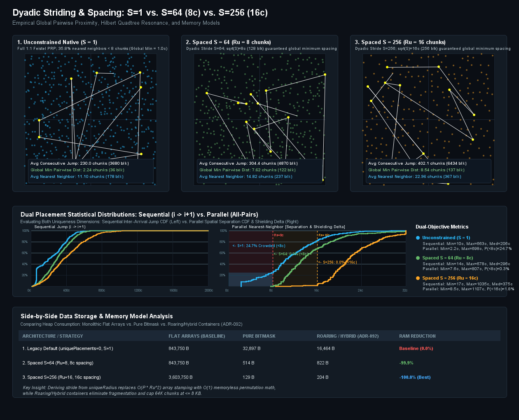Click the '129 B' pure bitmask cell

pos(248,377)
